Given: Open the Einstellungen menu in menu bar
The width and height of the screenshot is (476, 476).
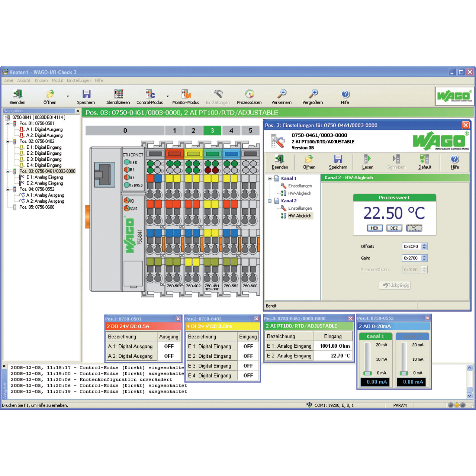Looking at the screenshot, I should tap(79, 80).
